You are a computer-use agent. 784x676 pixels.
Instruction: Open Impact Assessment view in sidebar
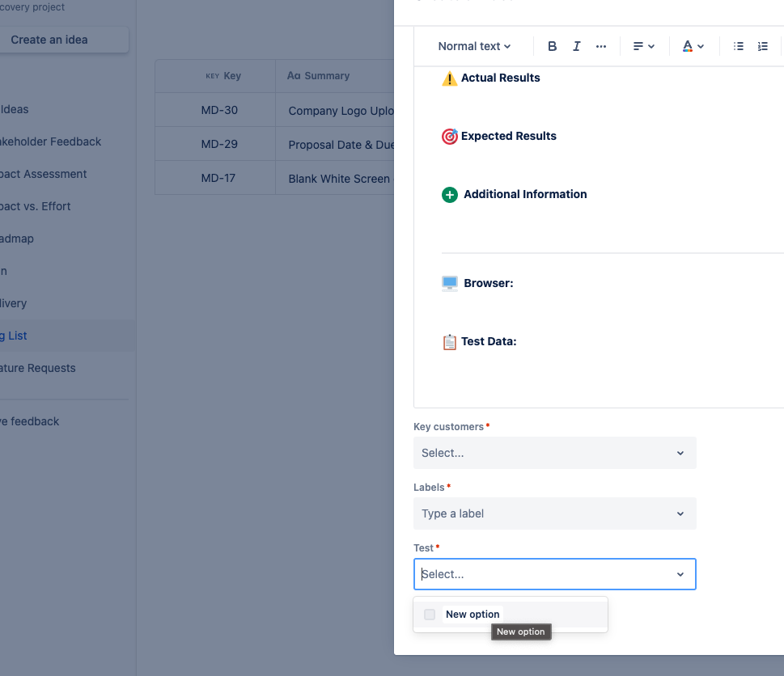pos(43,175)
